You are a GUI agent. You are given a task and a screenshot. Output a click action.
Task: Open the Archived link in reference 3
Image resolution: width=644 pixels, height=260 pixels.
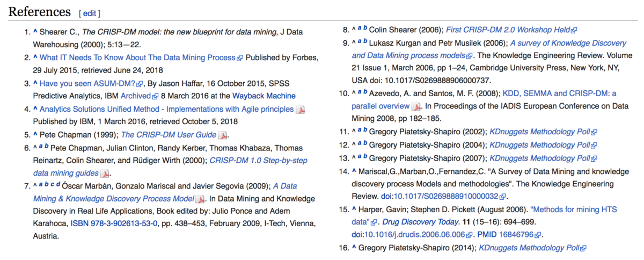[x=135, y=96]
